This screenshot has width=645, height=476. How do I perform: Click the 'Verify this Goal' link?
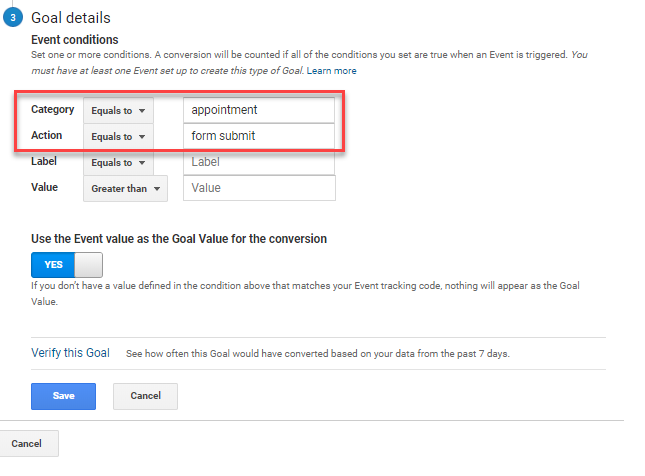70,353
